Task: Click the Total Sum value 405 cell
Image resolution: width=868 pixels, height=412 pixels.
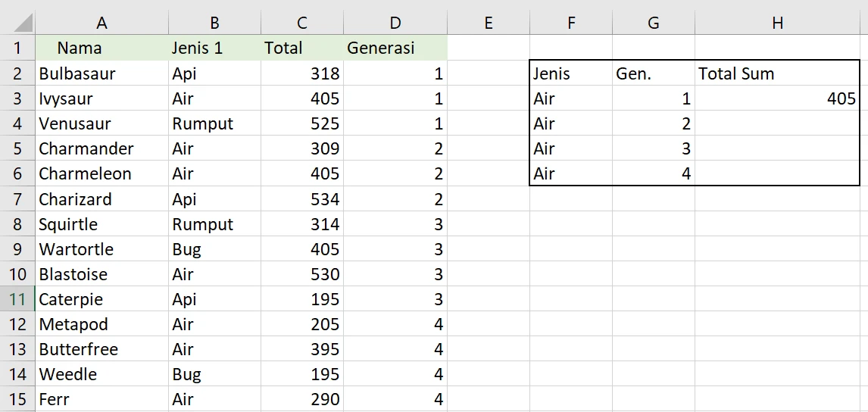Action: point(778,98)
